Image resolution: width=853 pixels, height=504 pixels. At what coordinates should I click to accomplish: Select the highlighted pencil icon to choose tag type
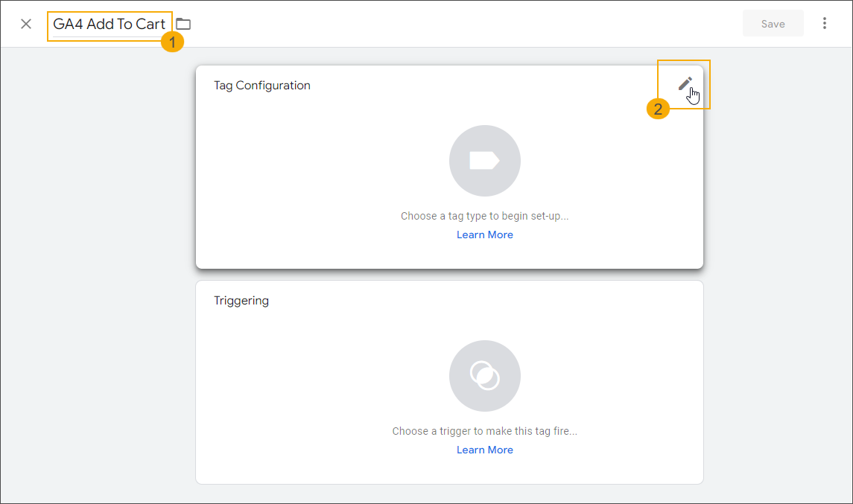[x=684, y=83]
